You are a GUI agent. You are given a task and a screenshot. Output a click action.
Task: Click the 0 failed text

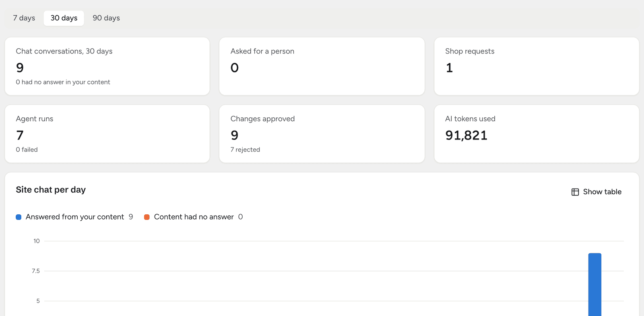coord(27,150)
